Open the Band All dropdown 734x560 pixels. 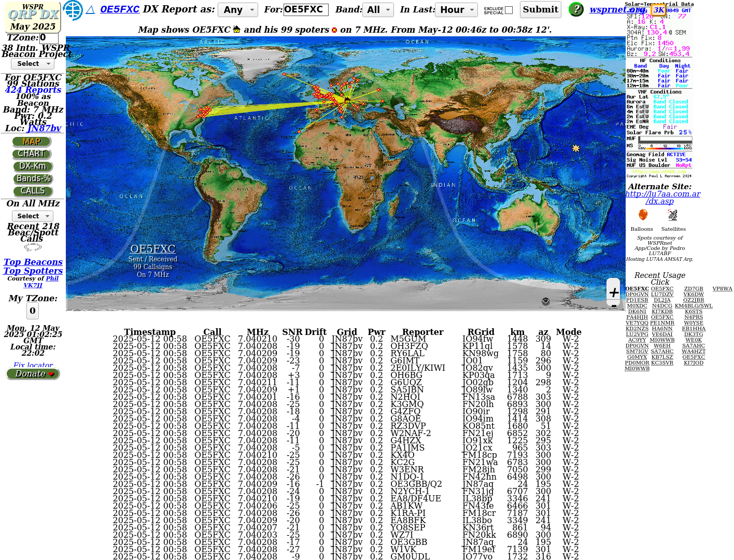click(x=379, y=10)
